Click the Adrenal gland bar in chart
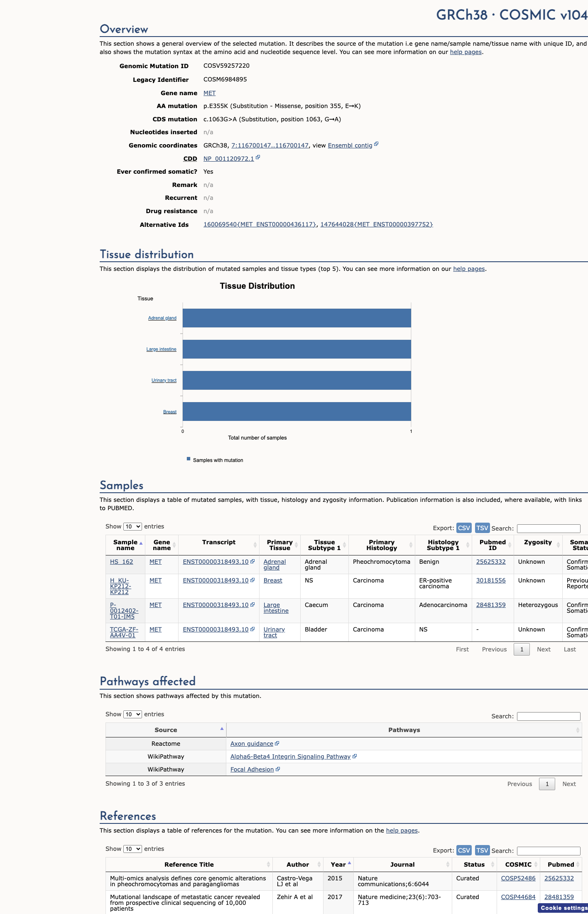Screen dimensions: 588x914 (297, 318)
